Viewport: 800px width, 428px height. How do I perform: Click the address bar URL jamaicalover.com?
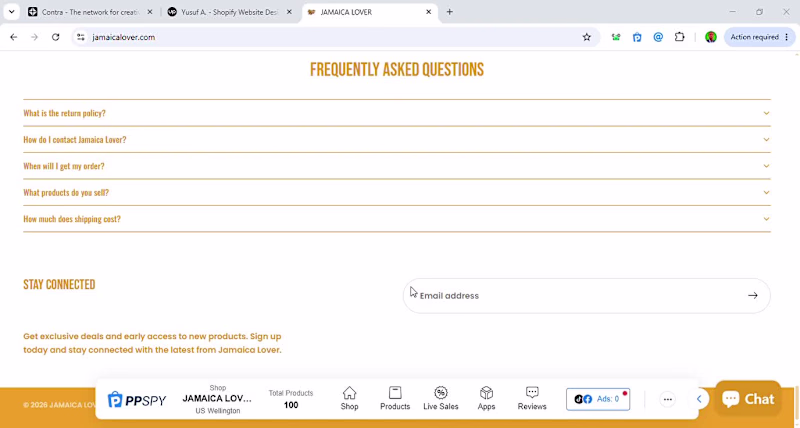[x=123, y=37]
